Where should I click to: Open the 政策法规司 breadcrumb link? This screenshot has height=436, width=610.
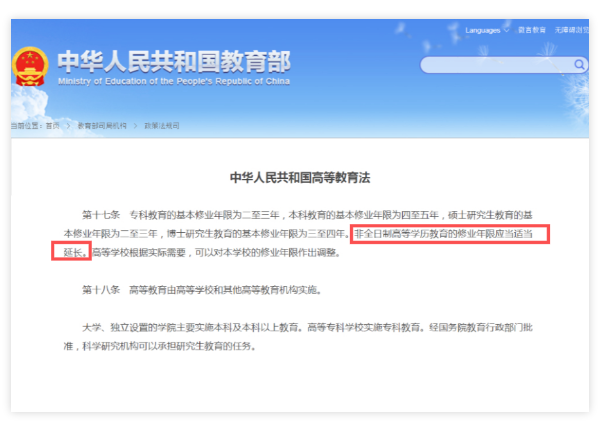[162, 126]
